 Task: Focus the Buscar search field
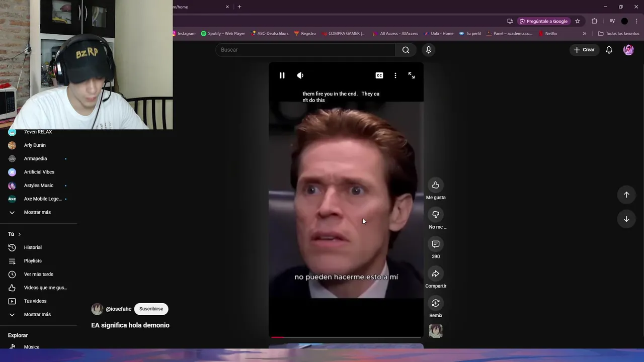click(305, 50)
